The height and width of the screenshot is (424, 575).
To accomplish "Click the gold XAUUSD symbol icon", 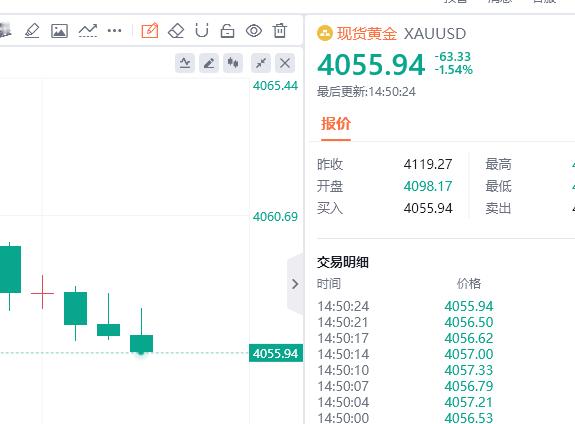I will (325, 33).
